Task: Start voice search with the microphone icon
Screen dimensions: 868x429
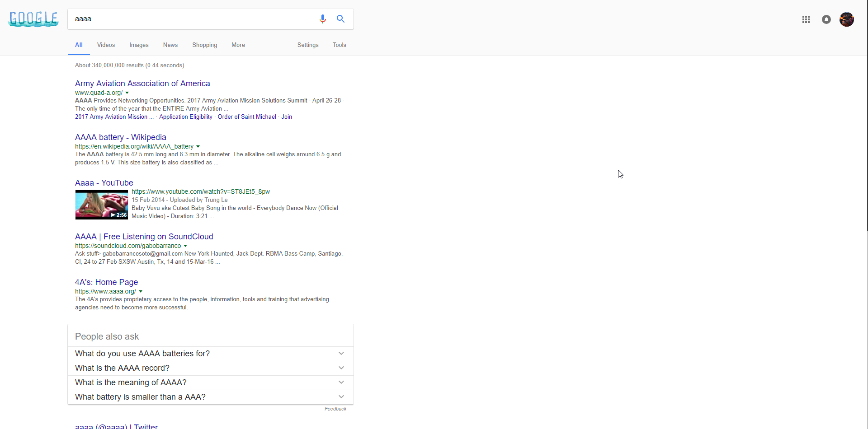Action: click(x=323, y=19)
